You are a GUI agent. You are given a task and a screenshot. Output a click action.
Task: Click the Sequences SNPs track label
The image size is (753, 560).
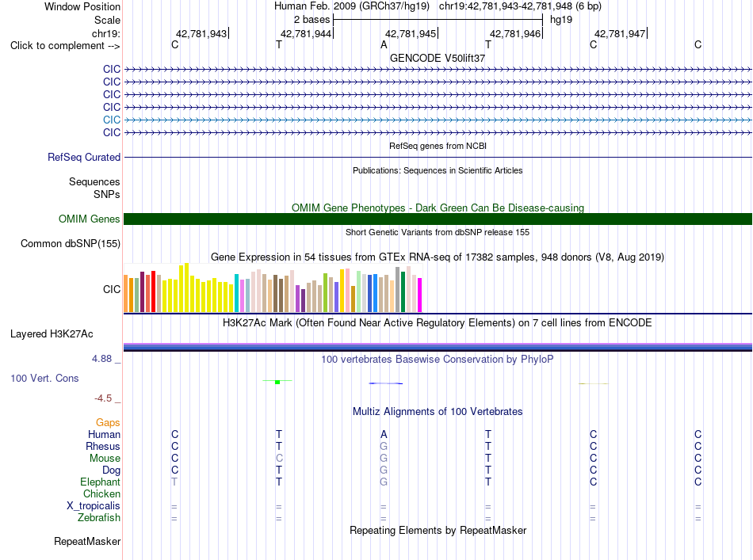(x=94, y=188)
